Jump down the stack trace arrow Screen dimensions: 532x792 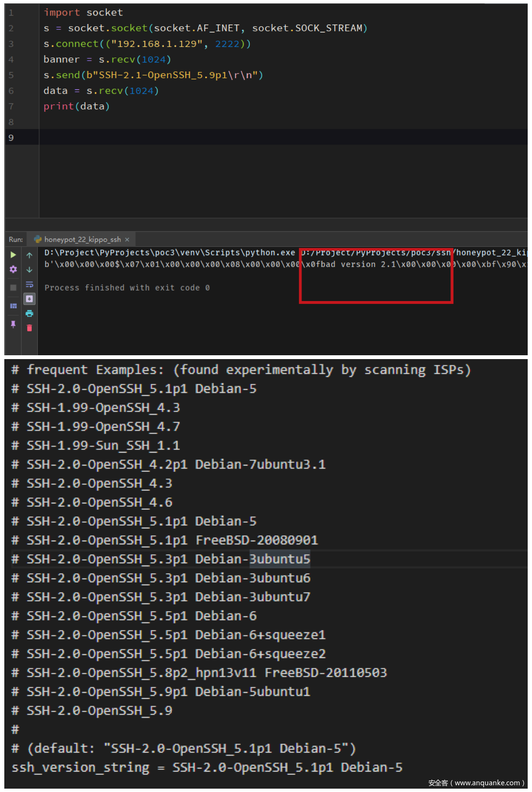tap(29, 269)
